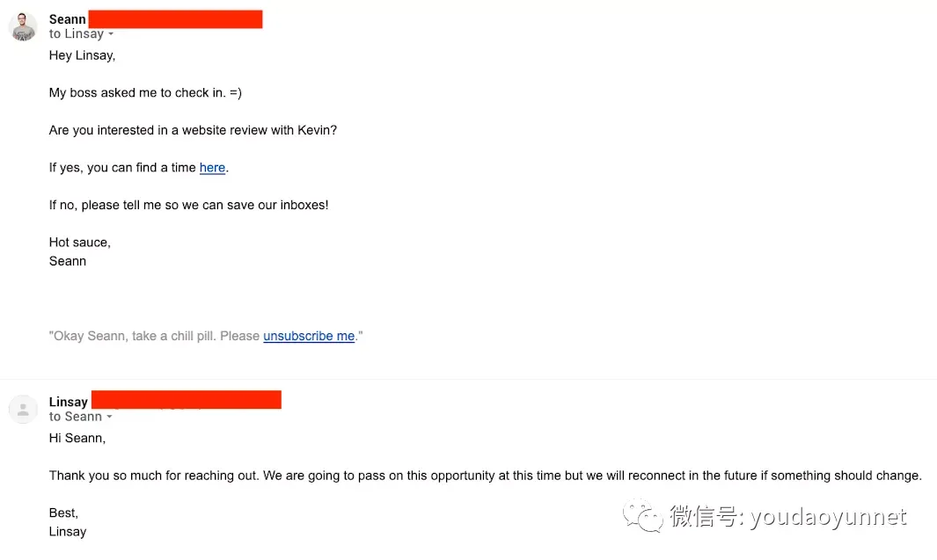Expand recipient details next to "to Linsay"
Image resolution: width=937 pixels, height=560 pixels.
(111, 34)
